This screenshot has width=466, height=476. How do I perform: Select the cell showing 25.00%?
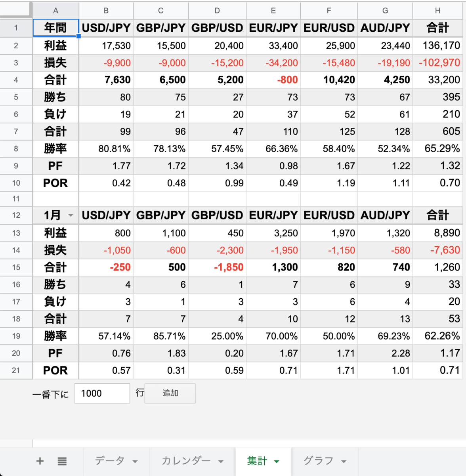coord(217,336)
